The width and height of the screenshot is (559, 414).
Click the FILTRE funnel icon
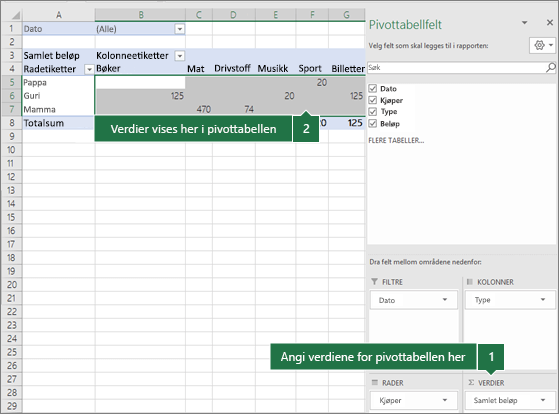coord(374,282)
